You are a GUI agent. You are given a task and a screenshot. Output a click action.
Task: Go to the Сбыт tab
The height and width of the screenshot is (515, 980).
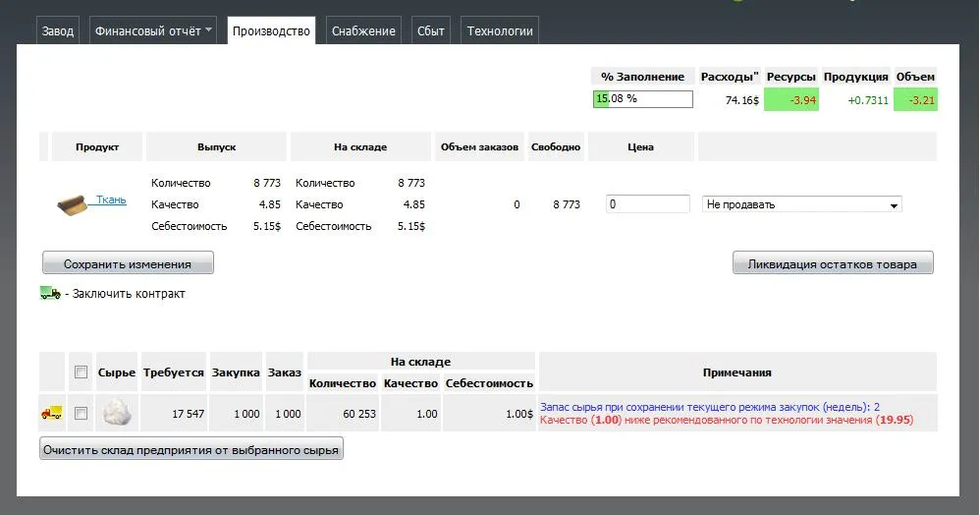[430, 30]
